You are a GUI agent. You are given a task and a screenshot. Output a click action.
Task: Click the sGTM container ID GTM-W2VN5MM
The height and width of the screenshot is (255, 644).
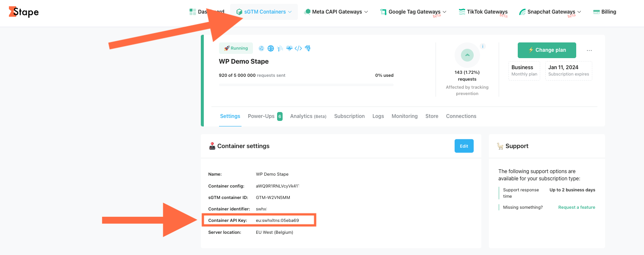click(273, 198)
